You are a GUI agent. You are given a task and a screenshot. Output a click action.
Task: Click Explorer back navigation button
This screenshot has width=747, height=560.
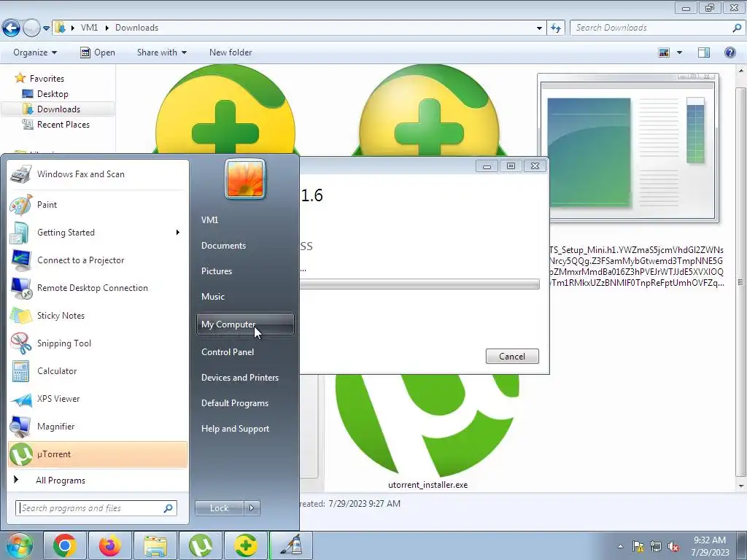pyautogui.click(x=12, y=28)
